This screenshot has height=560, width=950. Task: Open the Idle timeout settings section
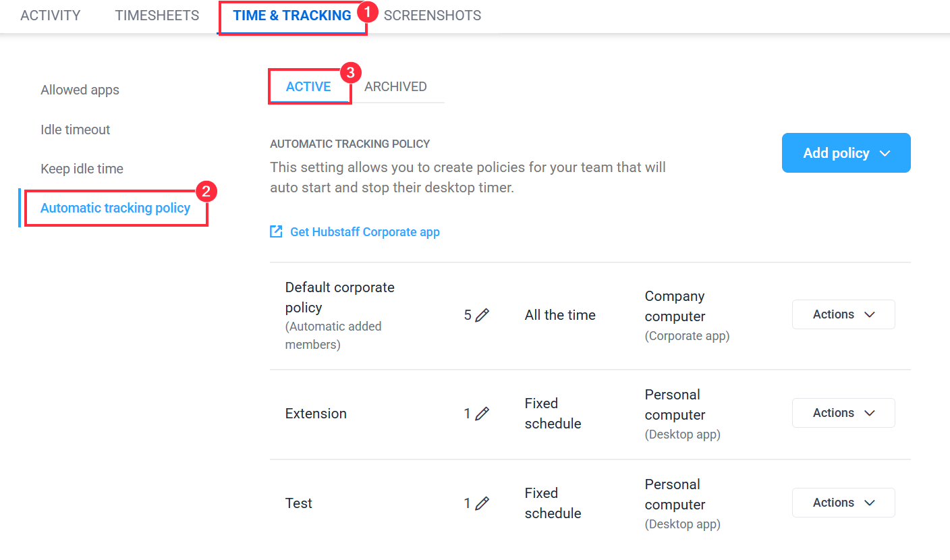pyautogui.click(x=75, y=129)
